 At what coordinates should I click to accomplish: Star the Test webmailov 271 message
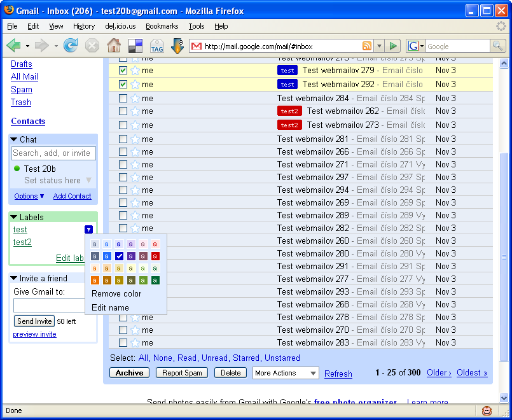tap(135, 165)
